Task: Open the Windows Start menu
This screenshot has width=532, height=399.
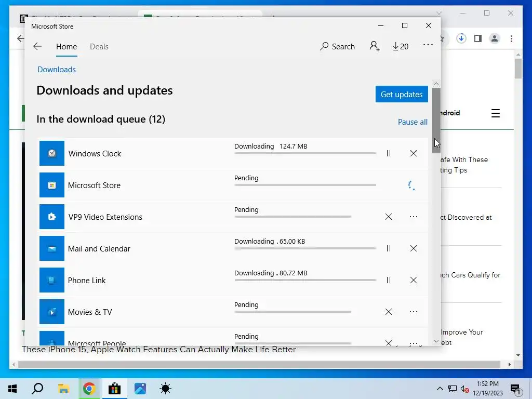Action: point(12,389)
